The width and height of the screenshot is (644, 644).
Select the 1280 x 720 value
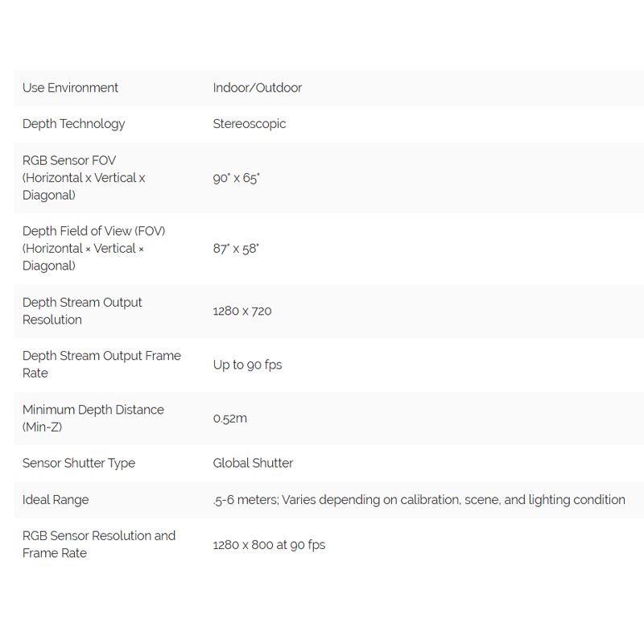pyautogui.click(x=242, y=311)
